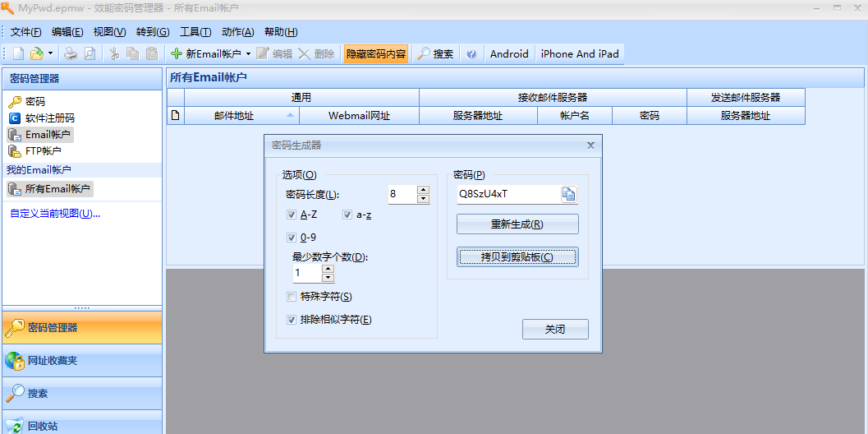
Task: Open the 转到(G) menu
Action: 153,32
